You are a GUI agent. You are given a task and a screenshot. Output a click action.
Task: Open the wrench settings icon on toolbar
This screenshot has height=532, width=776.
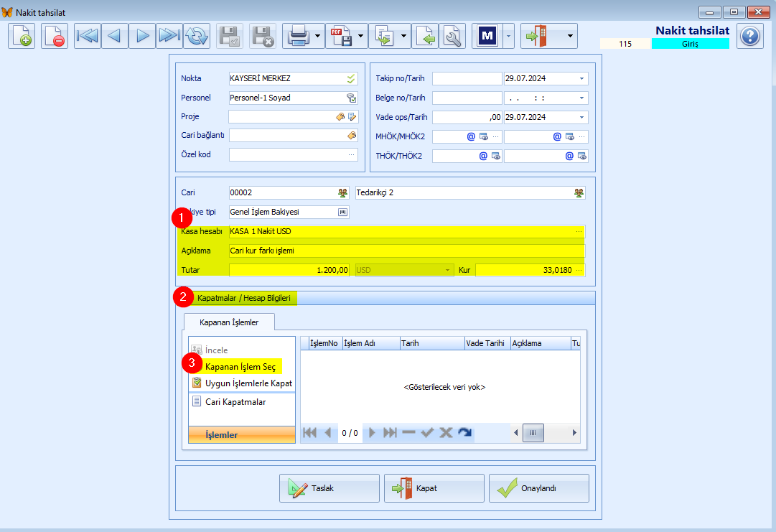pos(452,36)
